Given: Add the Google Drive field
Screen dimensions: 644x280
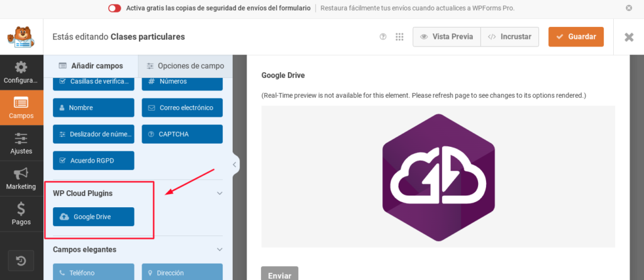Looking at the screenshot, I should point(94,217).
